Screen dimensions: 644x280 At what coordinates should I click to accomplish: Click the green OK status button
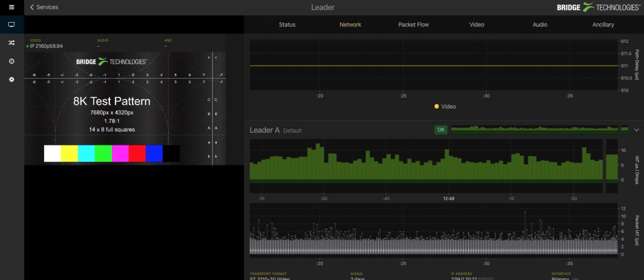pos(441,130)
